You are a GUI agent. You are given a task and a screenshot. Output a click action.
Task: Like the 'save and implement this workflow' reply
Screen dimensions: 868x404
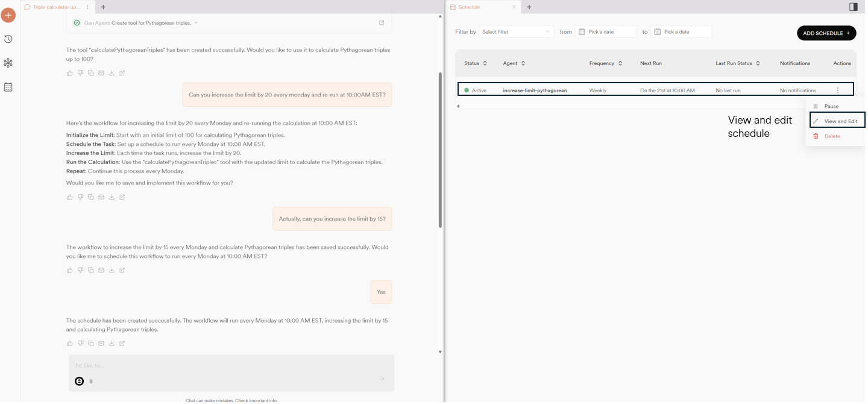coord(70,197)
